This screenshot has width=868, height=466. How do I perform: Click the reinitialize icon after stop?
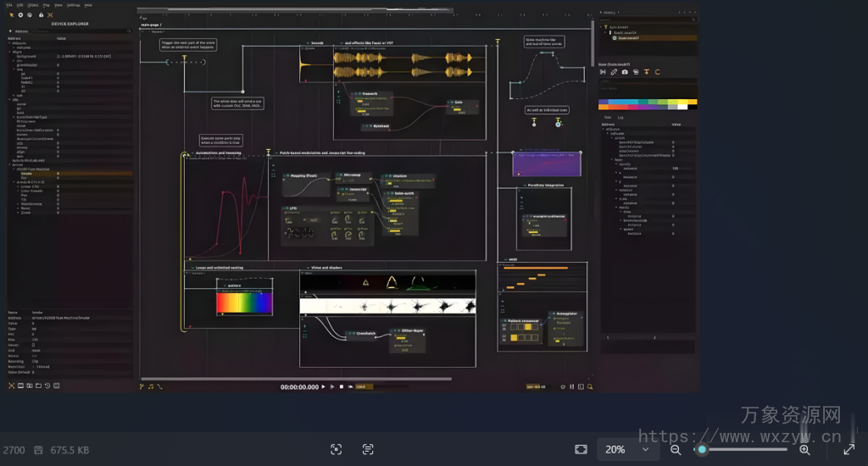[x=350, y=387]
